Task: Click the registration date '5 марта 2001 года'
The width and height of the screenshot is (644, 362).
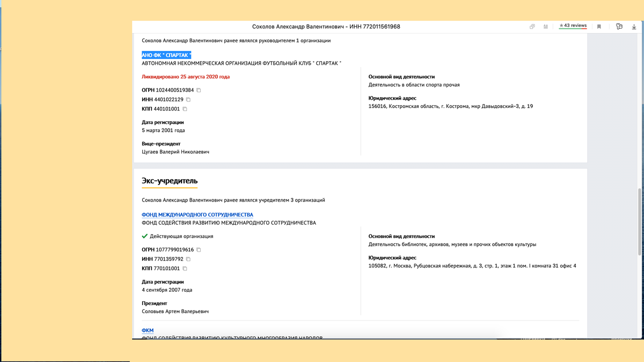Action: click(163, 130)
